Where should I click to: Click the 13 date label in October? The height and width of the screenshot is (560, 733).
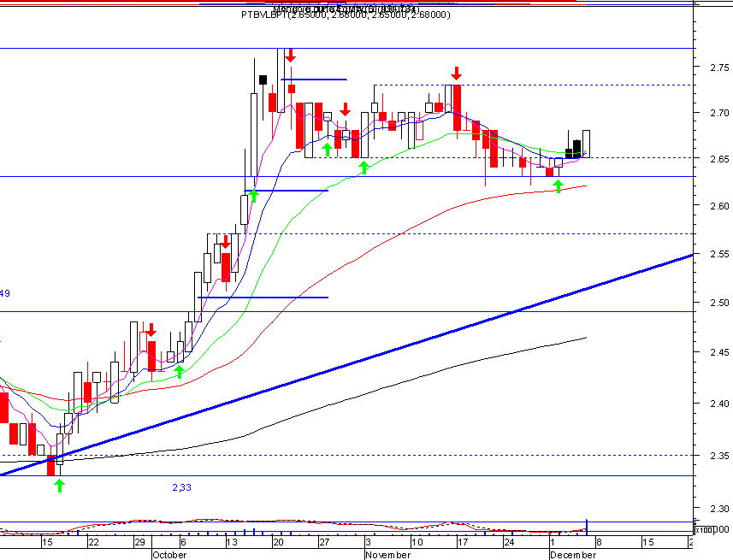(232, 542)
